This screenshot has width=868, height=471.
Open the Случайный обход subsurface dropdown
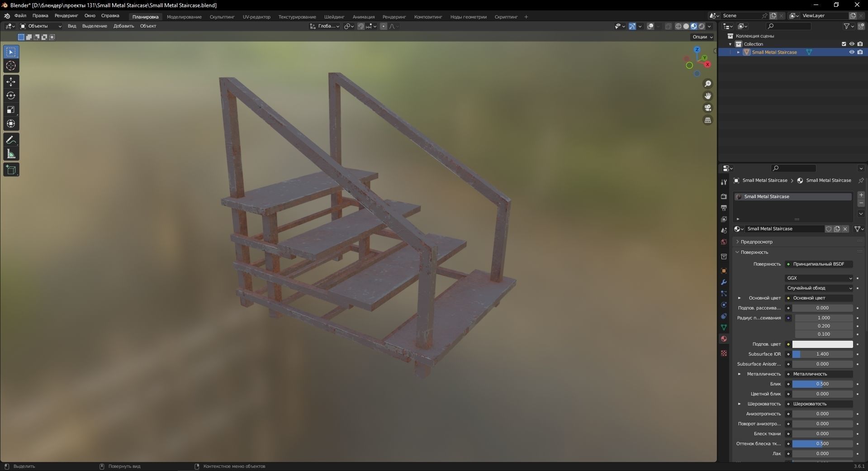tap(819, 288)
